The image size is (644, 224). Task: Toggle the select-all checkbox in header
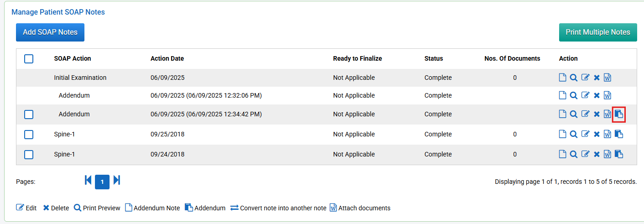[x=29, y=59]
